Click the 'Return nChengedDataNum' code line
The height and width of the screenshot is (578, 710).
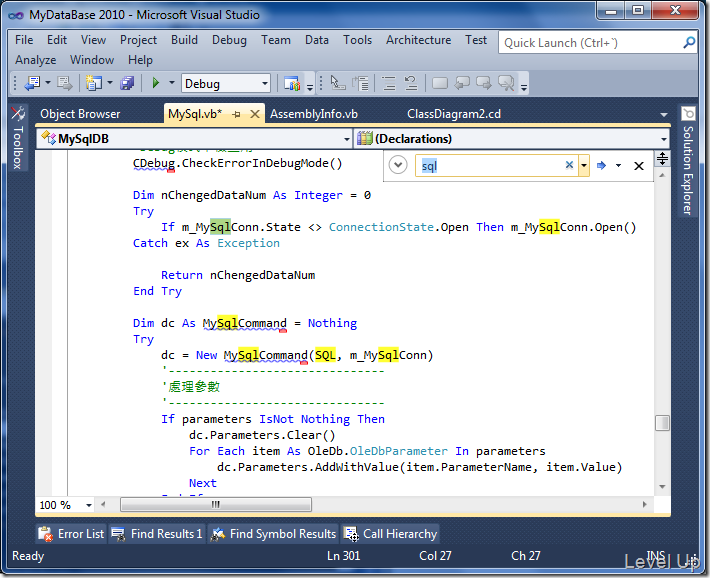tap(238, 275)
